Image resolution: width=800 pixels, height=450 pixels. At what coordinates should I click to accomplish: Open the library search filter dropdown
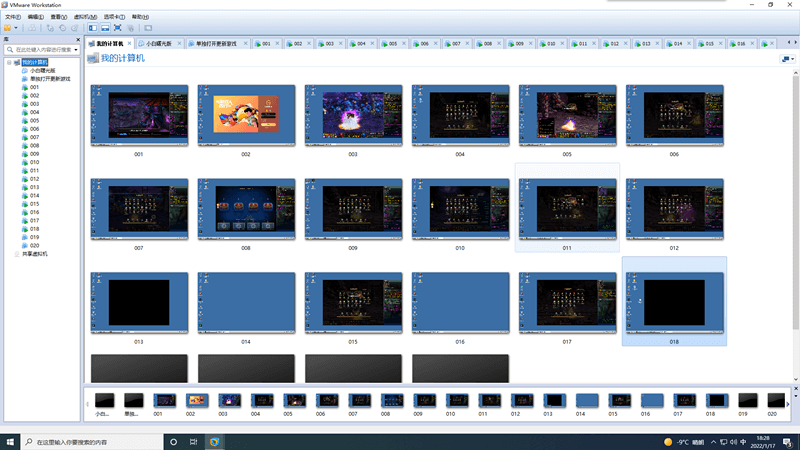pos(76,49)
